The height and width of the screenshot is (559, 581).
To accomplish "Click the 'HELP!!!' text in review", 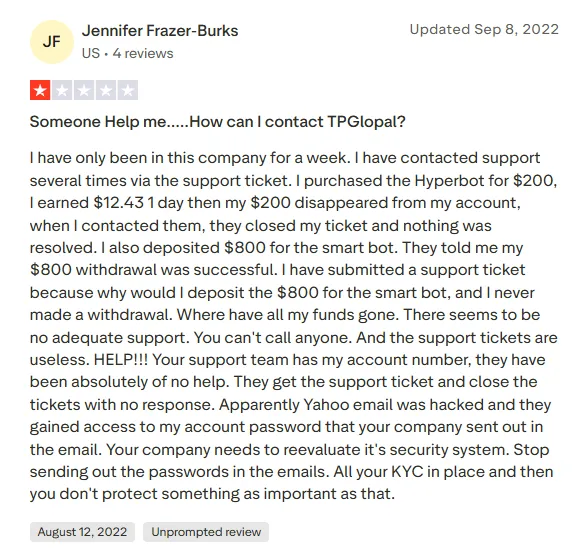I will (120, 360).
